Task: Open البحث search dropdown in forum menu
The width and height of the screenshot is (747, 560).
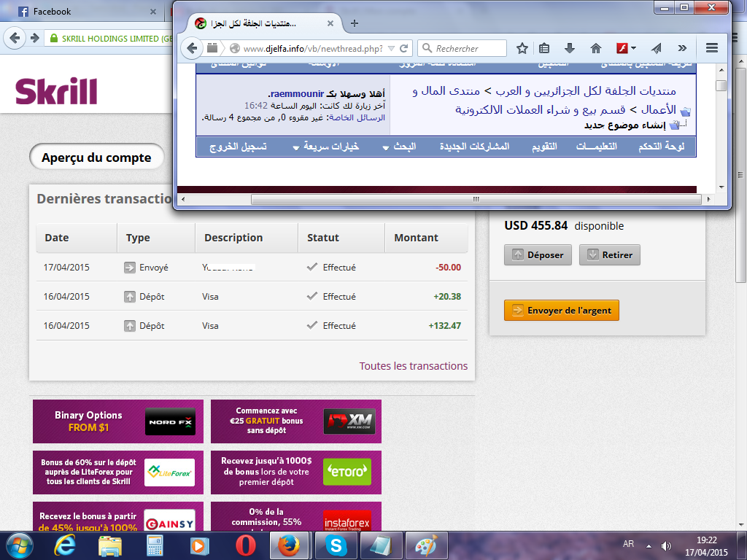Action: (x=399, y=147)
